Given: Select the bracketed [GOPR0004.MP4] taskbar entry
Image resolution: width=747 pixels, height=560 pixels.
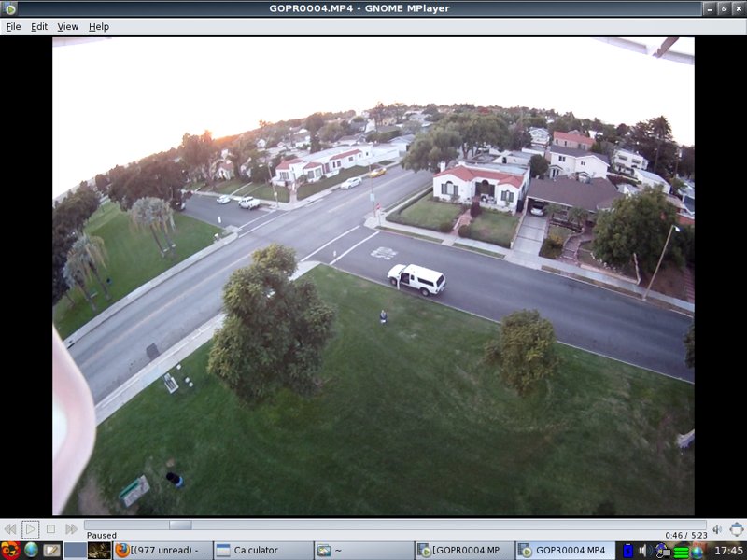Looking at the screenshot, I should click(x=463, y=551).
